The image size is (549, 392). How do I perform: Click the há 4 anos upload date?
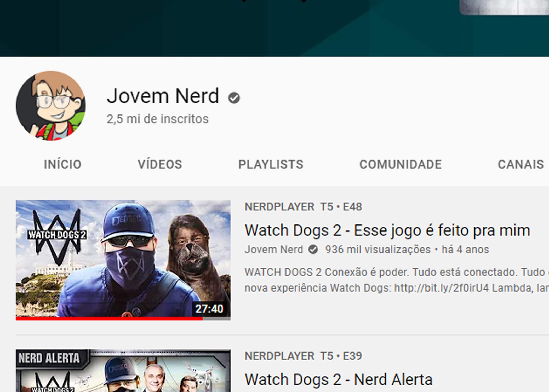coord(465,249)
